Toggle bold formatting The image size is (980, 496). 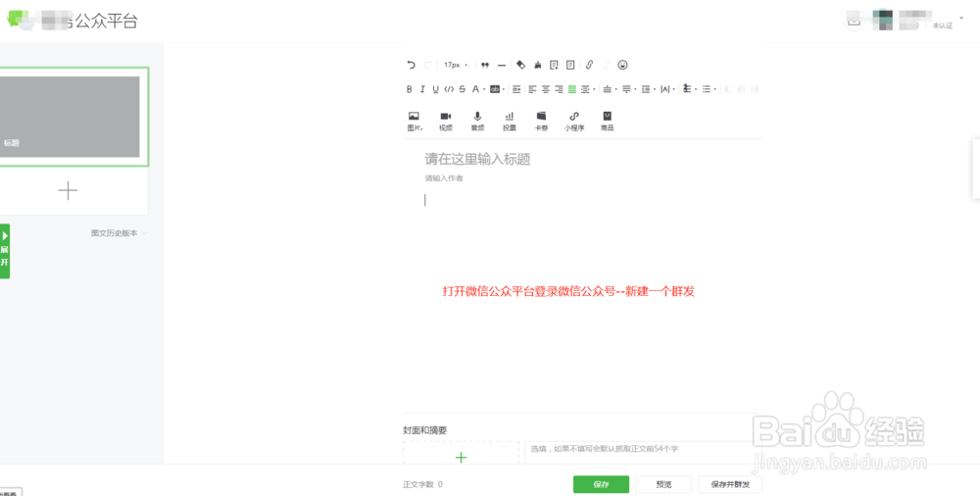coord(410,89)
